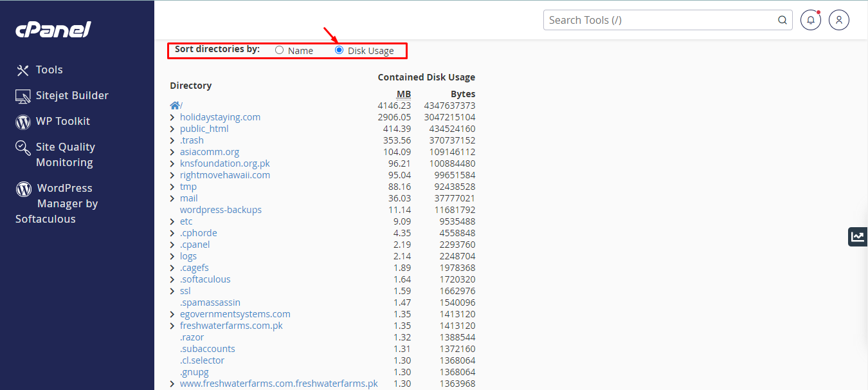Focus the Search Tools input field

[659, 20]
